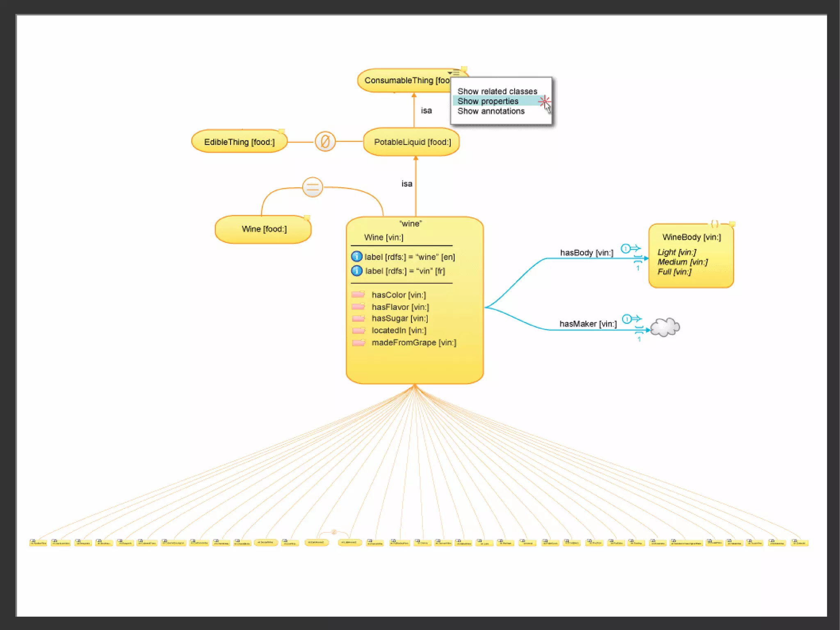
Task: Click info icon beside label "vin" [fr]
Action: tap(357, 271)
